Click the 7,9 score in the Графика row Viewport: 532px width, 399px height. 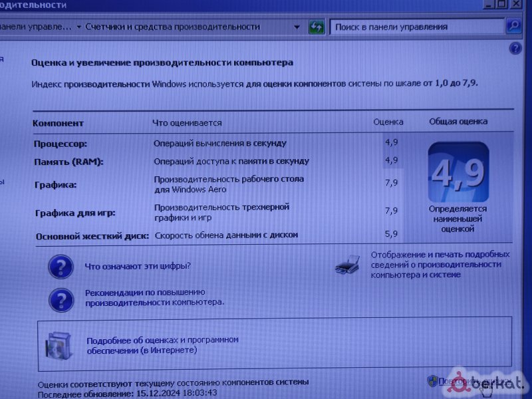391,183
